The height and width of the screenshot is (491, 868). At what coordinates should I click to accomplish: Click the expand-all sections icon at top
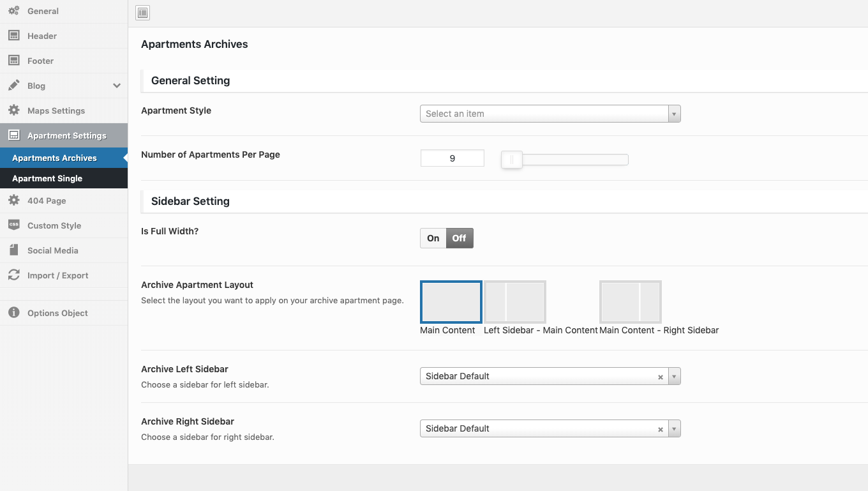tap(143, 13)
